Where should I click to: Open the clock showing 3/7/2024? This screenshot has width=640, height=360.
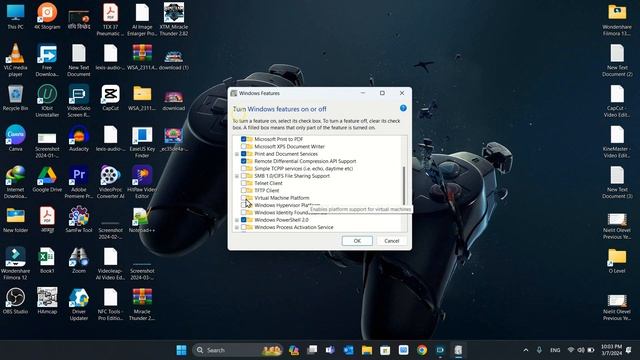tap(611, 350)
